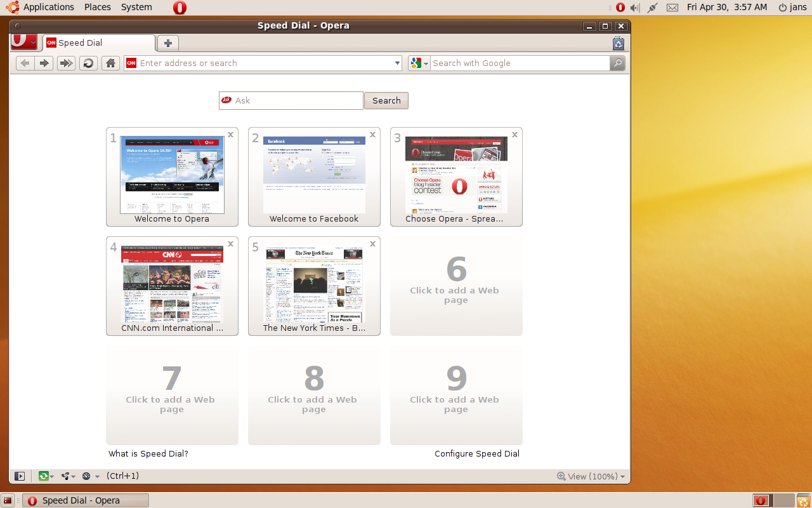Open the closed tabs trash can

click(619, 43)
